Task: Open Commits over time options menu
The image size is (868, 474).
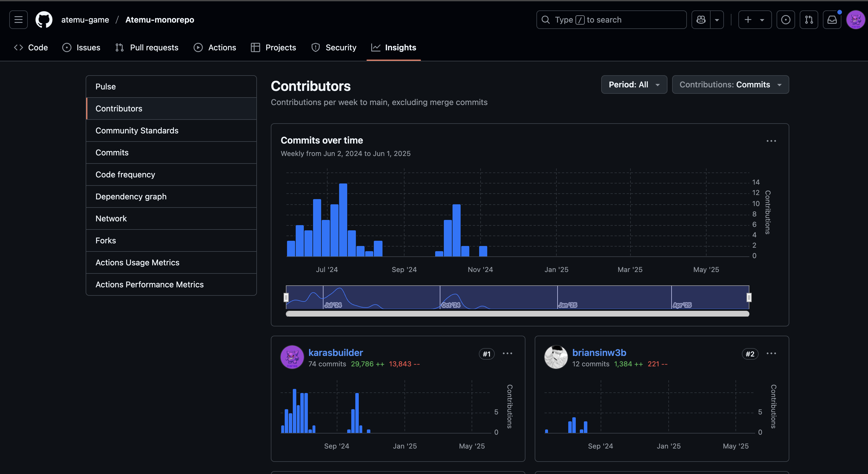Action: pyautogui.click(x=771, y=141)
